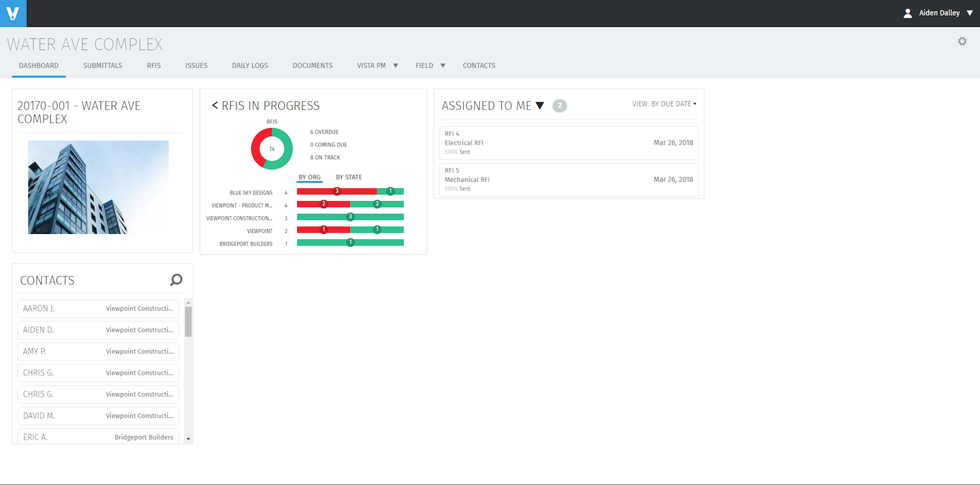Viewport: 980px width, 485px height.
Task: Select the By Org chart view
Action: (309, 178)
